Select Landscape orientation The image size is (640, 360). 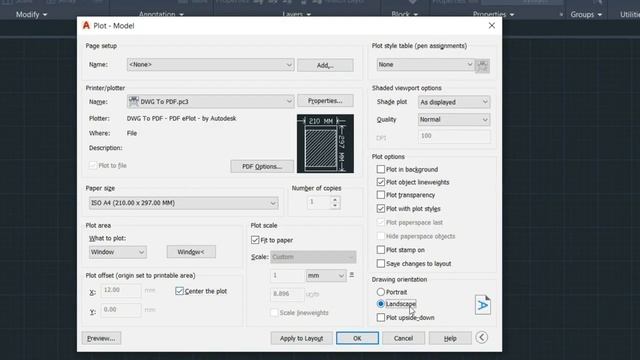(x=380, y=304)
